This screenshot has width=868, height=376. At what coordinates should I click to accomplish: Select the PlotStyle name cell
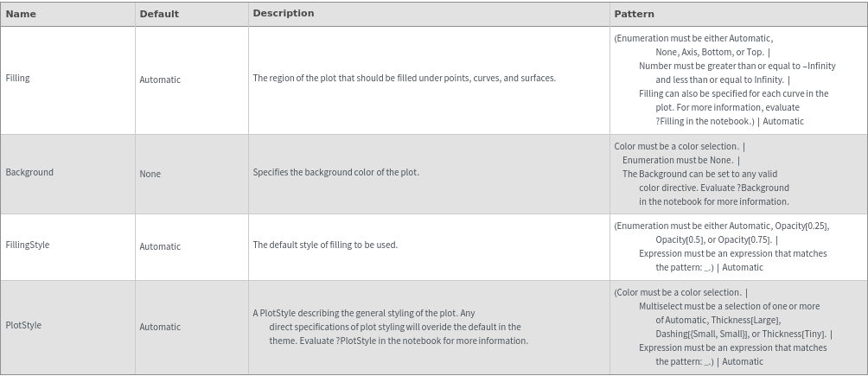point(23,325)
